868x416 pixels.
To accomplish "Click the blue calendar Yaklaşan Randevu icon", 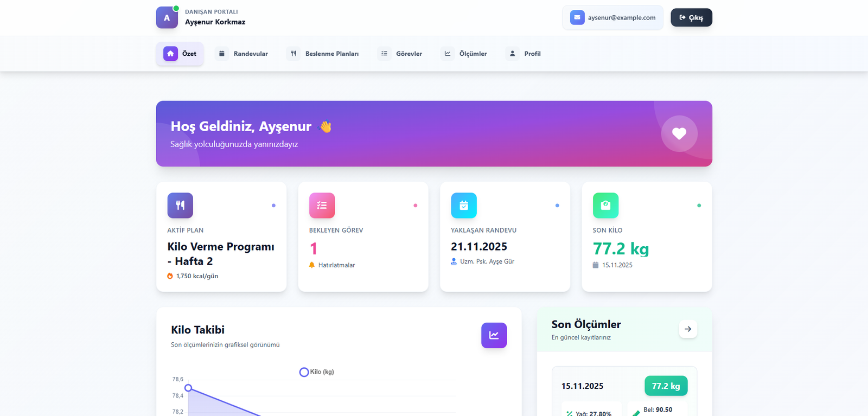I will coord(464,206).
